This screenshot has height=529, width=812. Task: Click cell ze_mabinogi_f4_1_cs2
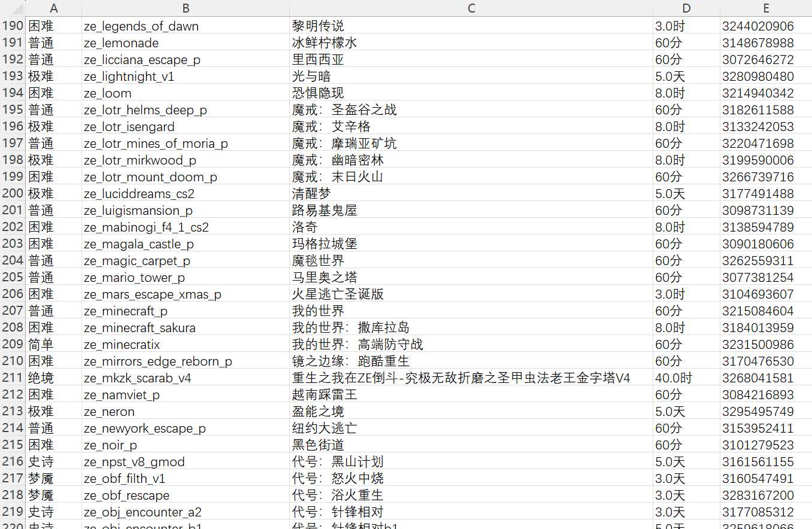pos(186,227)
